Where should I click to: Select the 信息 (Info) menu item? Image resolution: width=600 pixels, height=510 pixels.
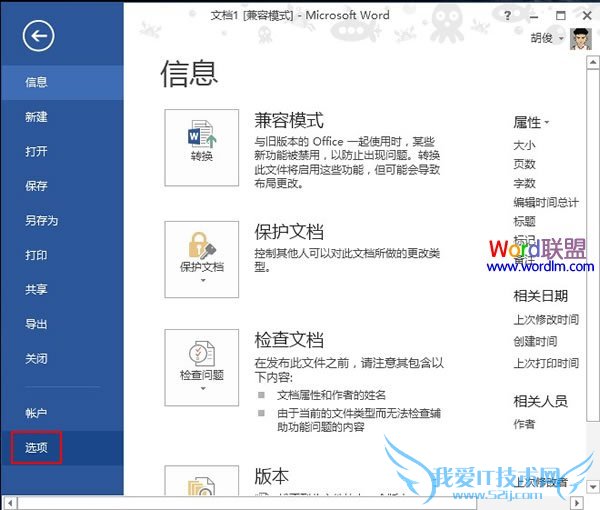point(62,82)
